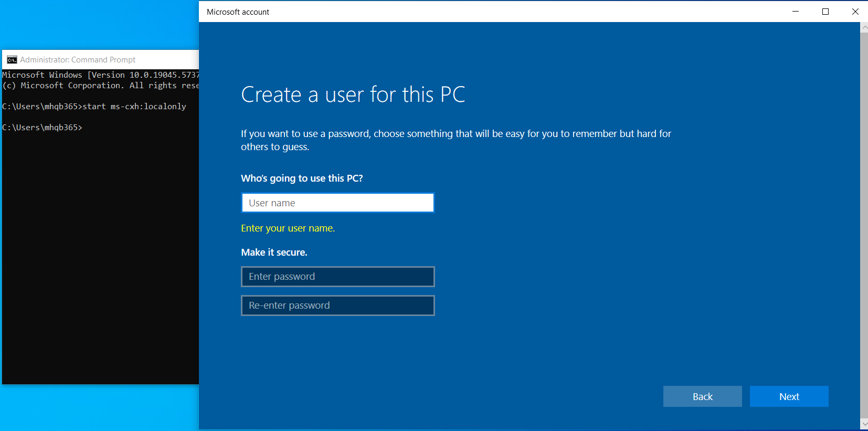The image size is (868, 431).
Task: Maximize the Microsoft account window
Action: [825, 12]
